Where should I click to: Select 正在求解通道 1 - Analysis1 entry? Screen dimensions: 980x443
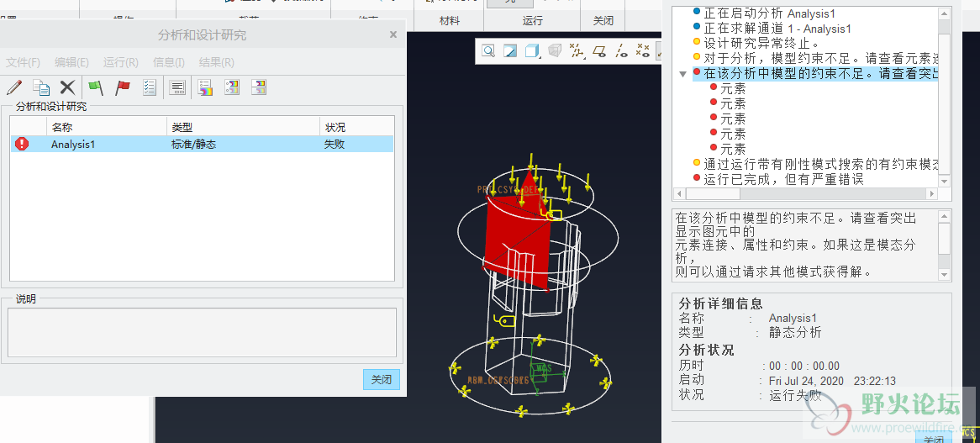[777, 29]
